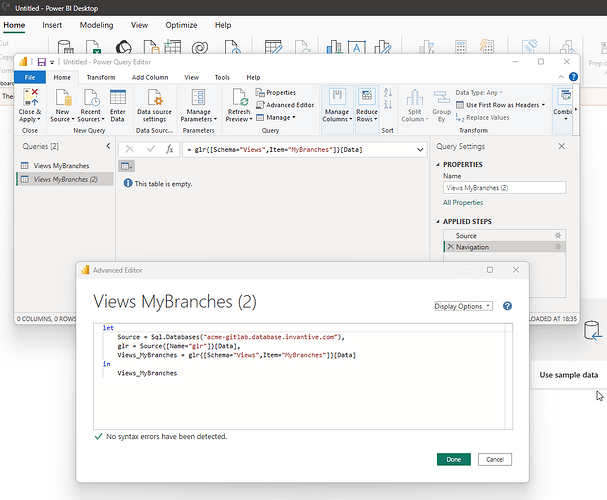Viewport: 607px width, 500px height.
Task: Cancel formula edit with X icon
Action: click(130, 149)
